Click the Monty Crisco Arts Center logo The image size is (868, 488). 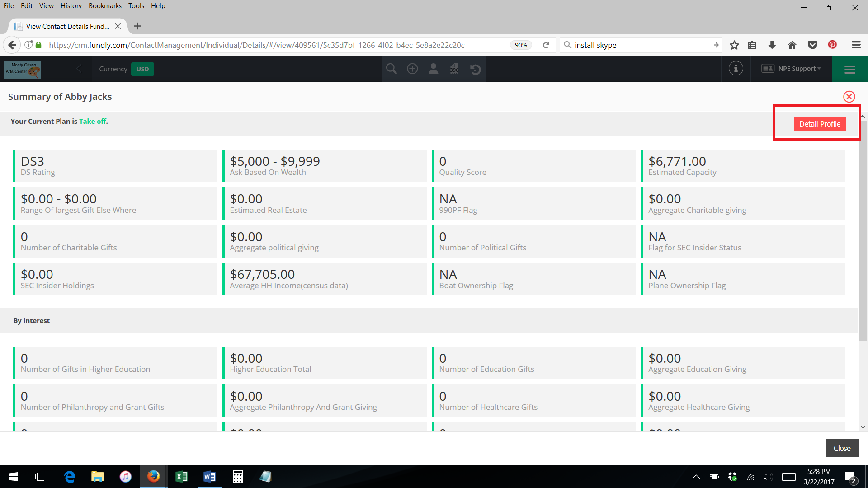point(22,70)
